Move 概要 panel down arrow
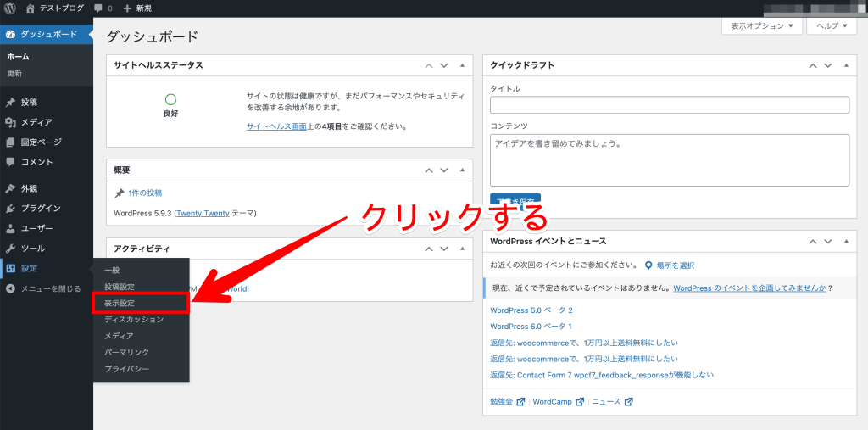The image size is (868, 430). (x=443, y=170)
